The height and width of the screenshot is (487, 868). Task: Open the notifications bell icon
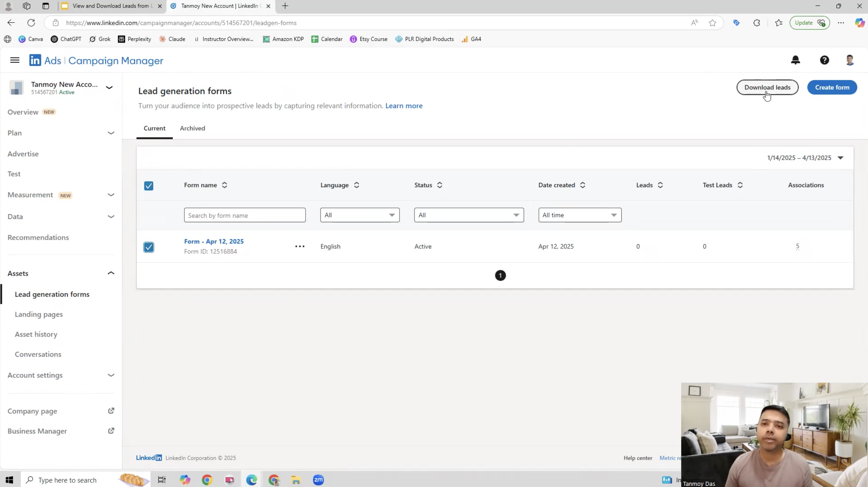coord(795,60)
